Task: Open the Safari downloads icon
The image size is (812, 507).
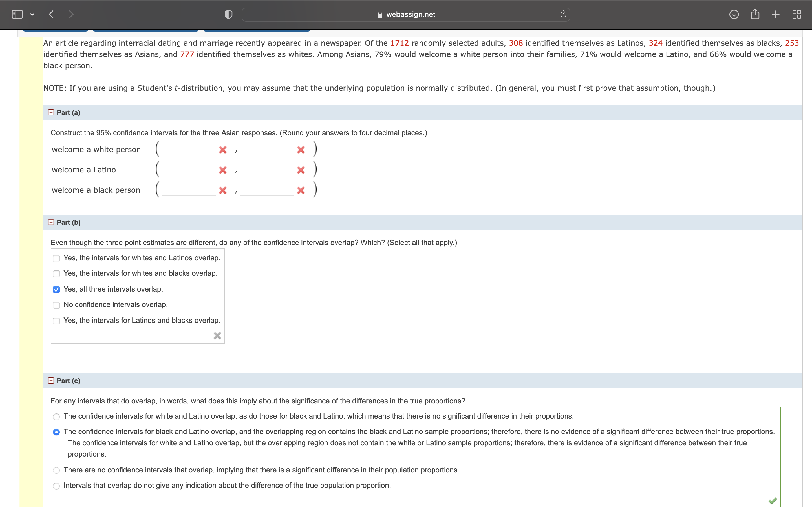Action: 734,14
